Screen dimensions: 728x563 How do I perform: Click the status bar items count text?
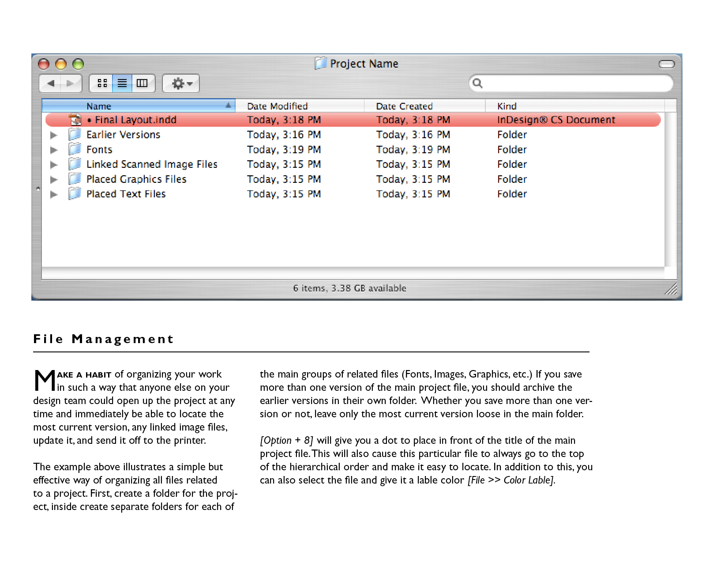coord(349,288)
